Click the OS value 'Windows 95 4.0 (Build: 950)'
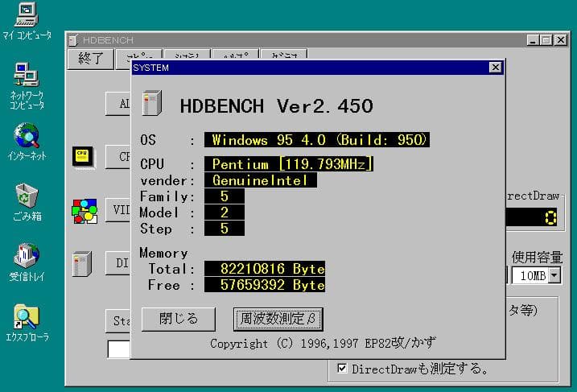Image resolution: width=577 pixels, height=392 pixels. (317, 140)
